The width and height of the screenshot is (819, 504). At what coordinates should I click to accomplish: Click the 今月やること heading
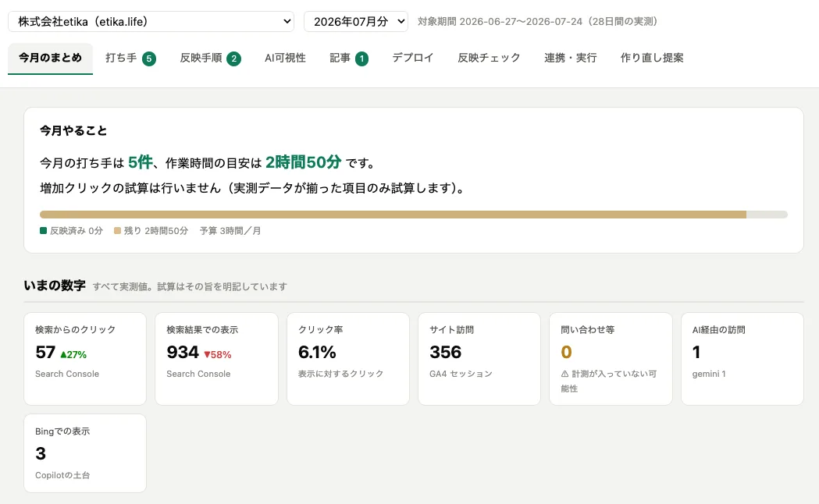point(73,131)
